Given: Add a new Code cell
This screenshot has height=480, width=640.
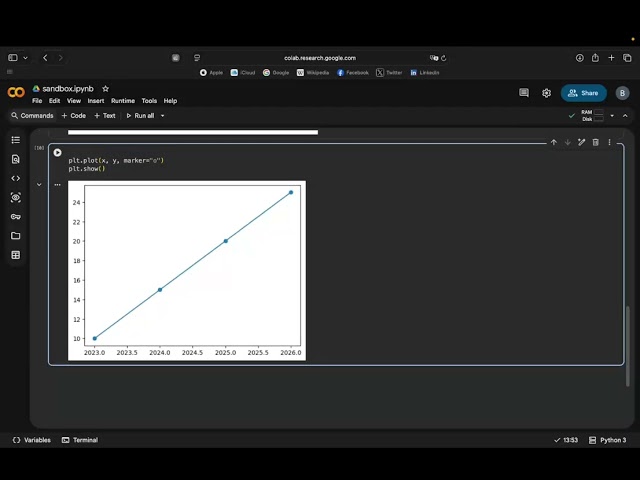Looking at the screenshot, I should pyautogui.click(x=73, y=116).
